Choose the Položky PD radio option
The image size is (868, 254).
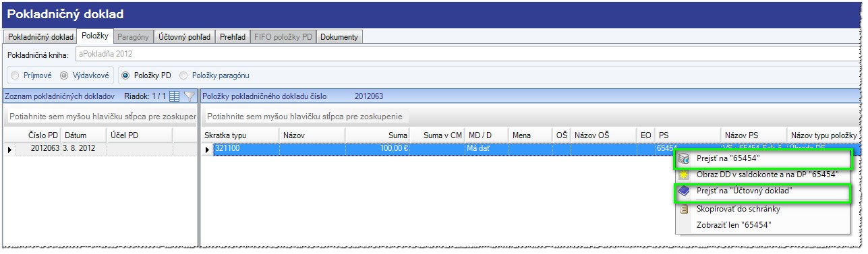126,75
